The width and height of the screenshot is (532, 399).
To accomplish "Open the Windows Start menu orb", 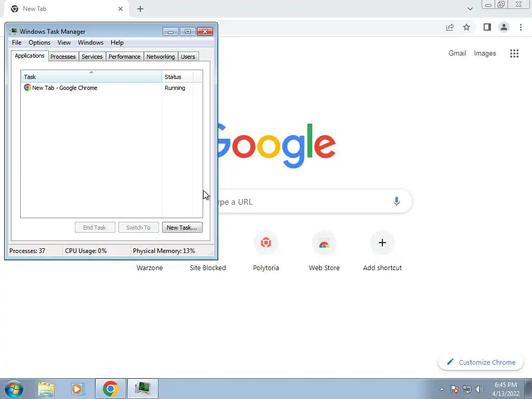I will (14, 389).
